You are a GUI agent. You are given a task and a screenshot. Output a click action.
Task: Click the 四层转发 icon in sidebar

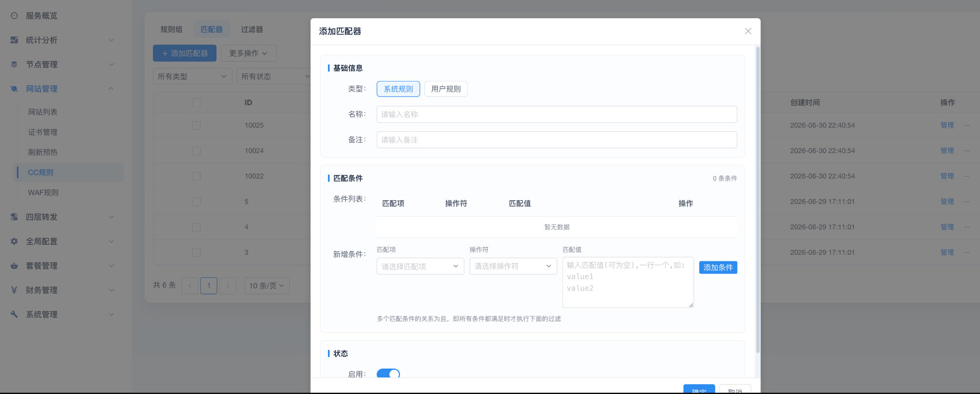14,217
